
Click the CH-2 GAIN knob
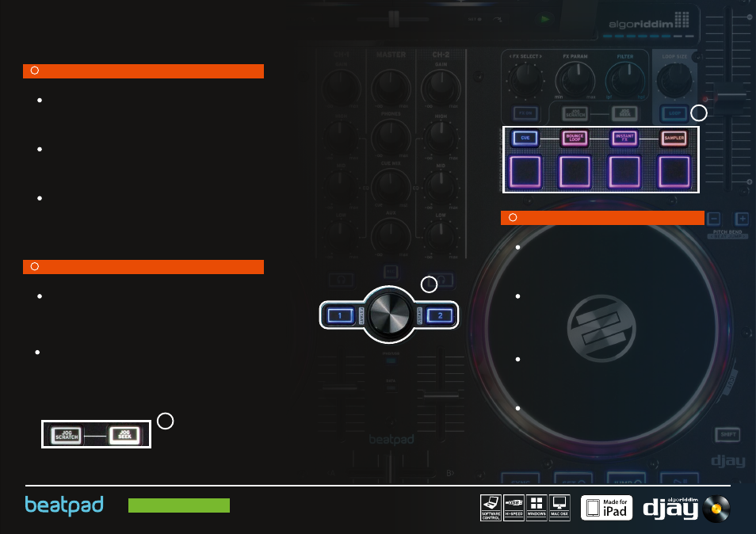click(x=440, y=86)
